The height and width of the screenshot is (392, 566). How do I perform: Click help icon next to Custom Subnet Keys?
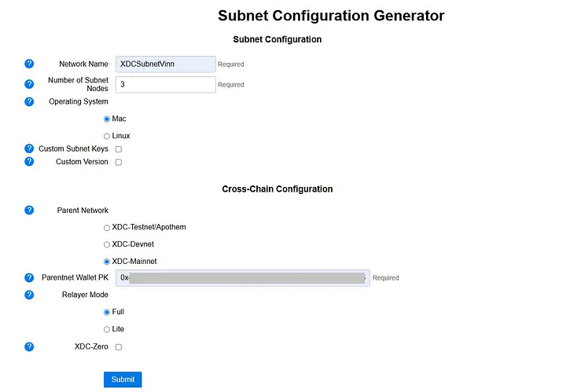click(29, 148)
